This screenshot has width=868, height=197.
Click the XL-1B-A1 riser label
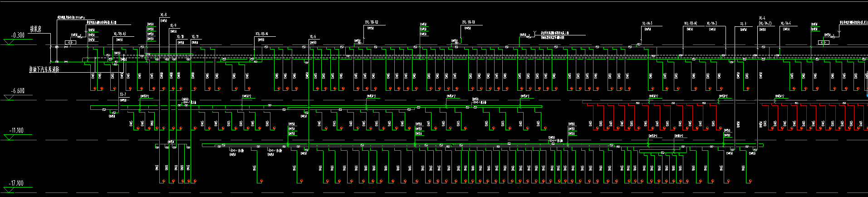(x=262, y=34)
